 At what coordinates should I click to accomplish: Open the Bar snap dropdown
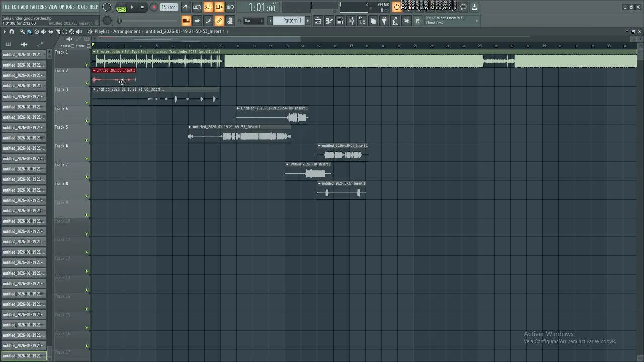pyautogui.click(x=253, y=21)
